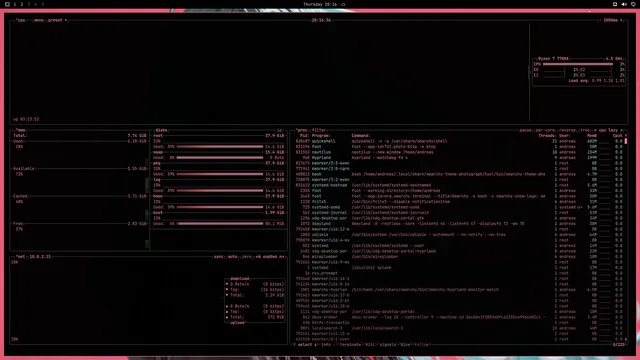The width and height of the screenshot is (640, 360).
Task: Click the mem box title
Action: coord(21,130)
